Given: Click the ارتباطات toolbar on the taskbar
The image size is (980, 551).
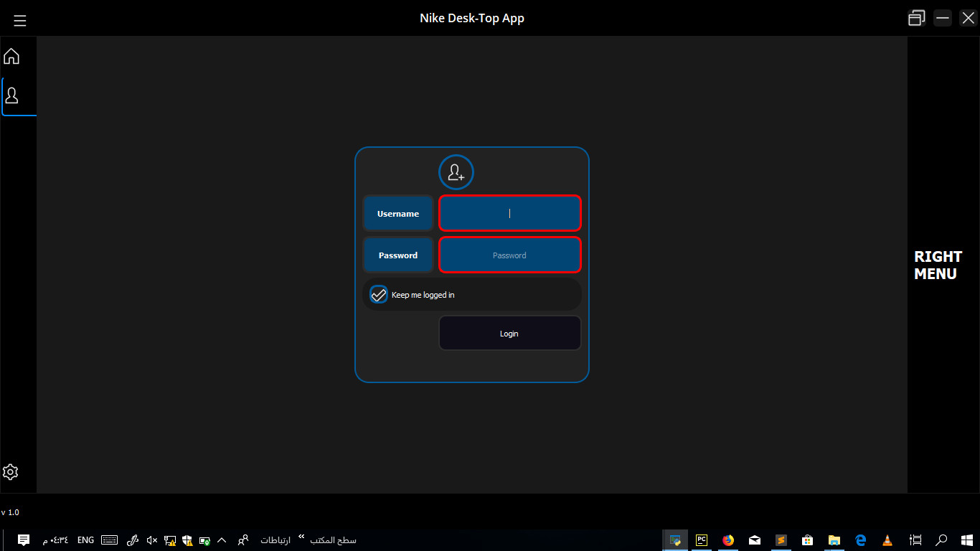Looking at the screenshot, I should click(x=276, y=540).
